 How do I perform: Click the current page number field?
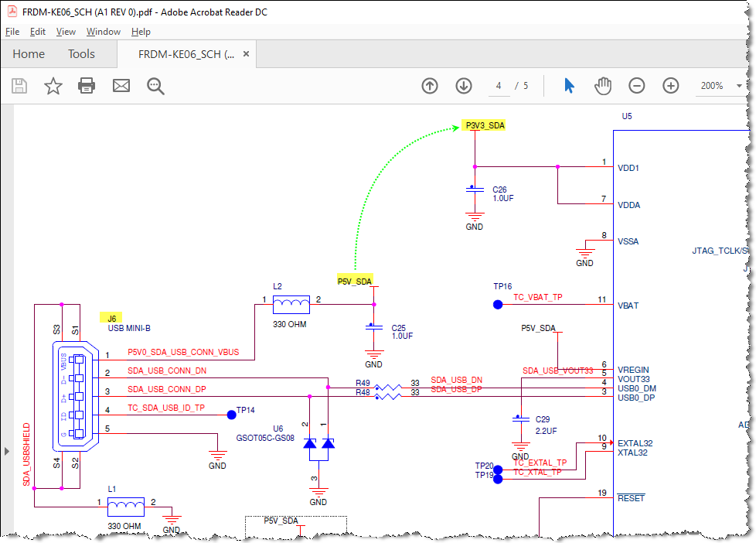(x=499, y=86)
